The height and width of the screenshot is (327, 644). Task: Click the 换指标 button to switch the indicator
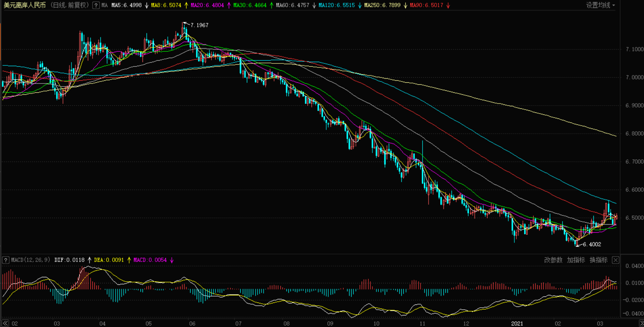(x=599, y=260)
